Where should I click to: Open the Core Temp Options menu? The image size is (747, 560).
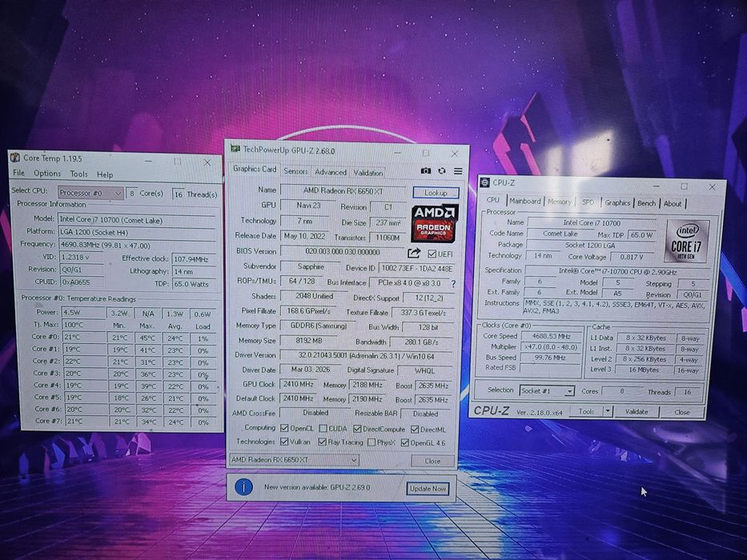47,174
